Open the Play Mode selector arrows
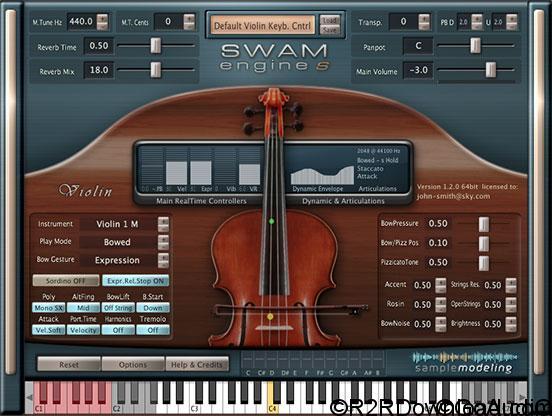Screen dimensions: 552x416 pyautogui.click(x=163, y=242)
